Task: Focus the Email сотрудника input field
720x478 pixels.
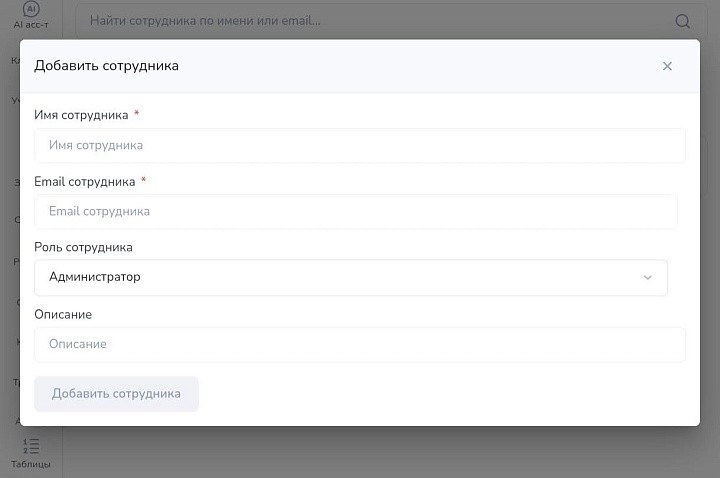Action: (x=355, y=212)
